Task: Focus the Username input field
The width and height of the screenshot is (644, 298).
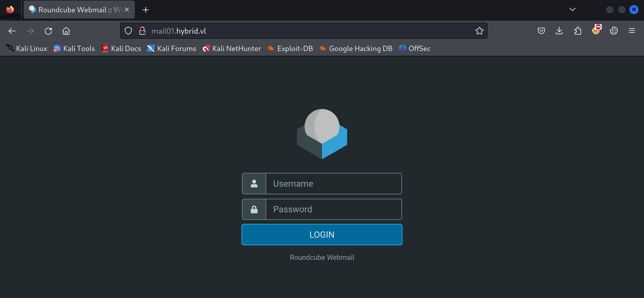Action: 333,183
